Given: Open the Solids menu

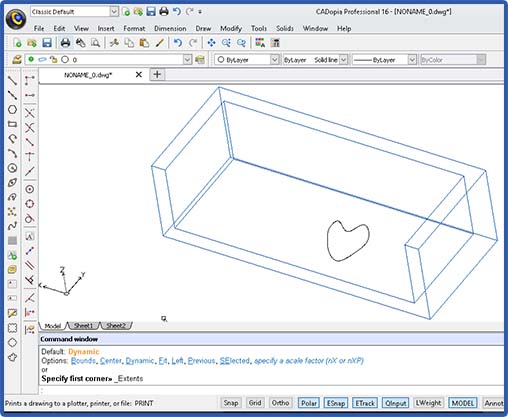Looking at the screenshot, I should [285, 28].
